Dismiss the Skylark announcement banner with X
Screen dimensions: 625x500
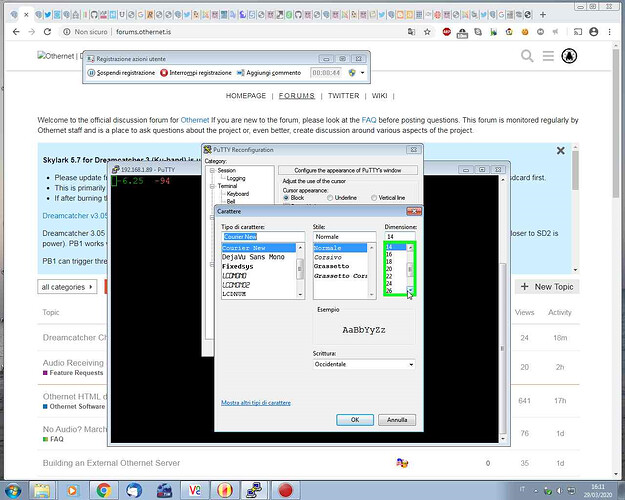(x=560, y=151)
